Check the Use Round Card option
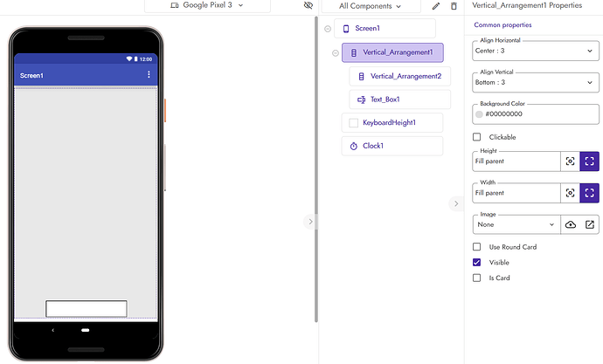 [x=477, y=247]
